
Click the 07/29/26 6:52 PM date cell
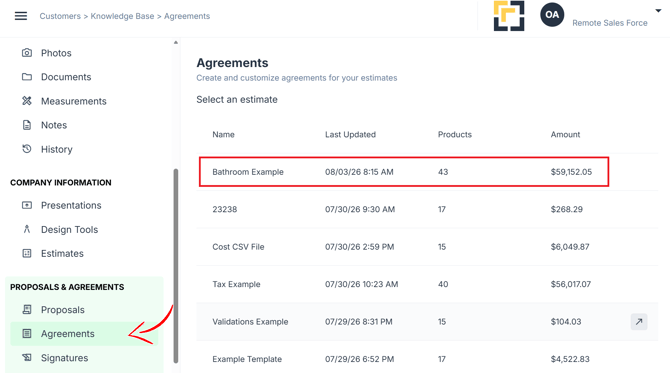point(360,359)
